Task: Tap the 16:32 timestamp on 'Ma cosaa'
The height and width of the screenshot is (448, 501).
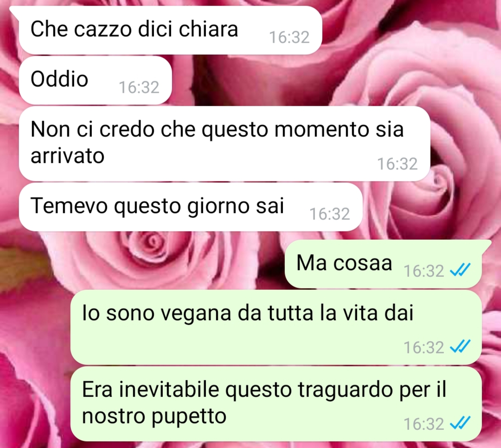Action: click(x=424, y=271)
